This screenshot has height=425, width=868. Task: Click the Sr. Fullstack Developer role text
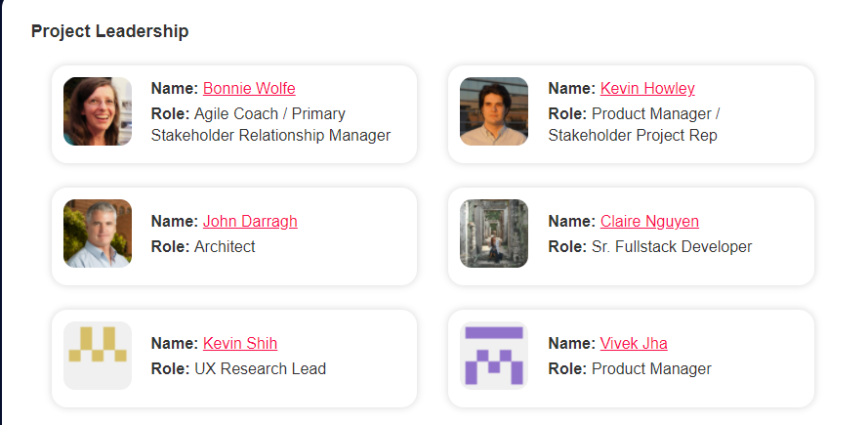[672, 246]
